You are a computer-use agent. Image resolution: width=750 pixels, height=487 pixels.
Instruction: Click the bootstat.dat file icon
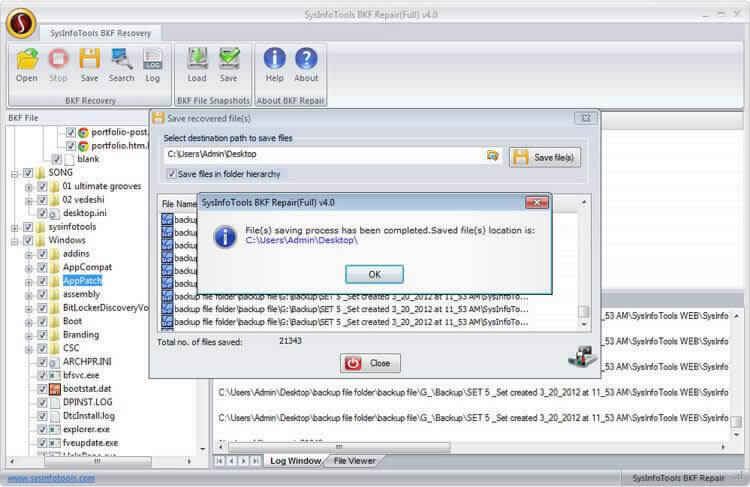(55, 389)
